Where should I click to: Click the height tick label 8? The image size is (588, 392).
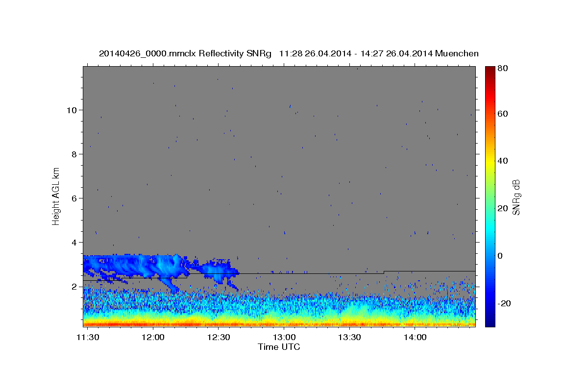click(74, 154)
